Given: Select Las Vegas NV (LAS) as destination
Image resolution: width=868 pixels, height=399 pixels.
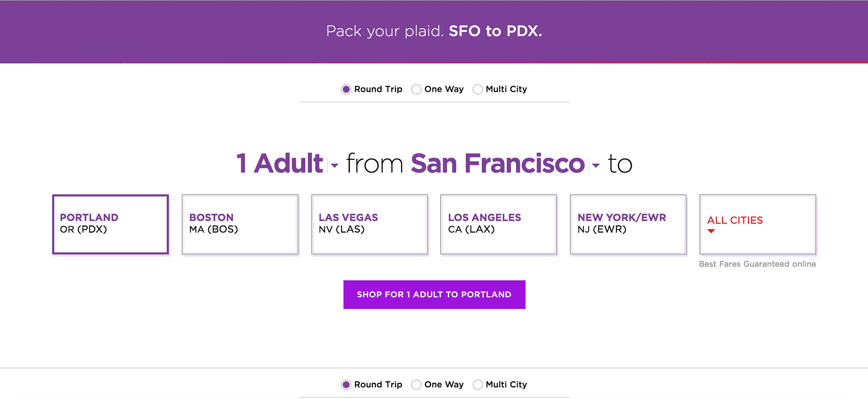Looking at the screenshot, I should [369, 224].
